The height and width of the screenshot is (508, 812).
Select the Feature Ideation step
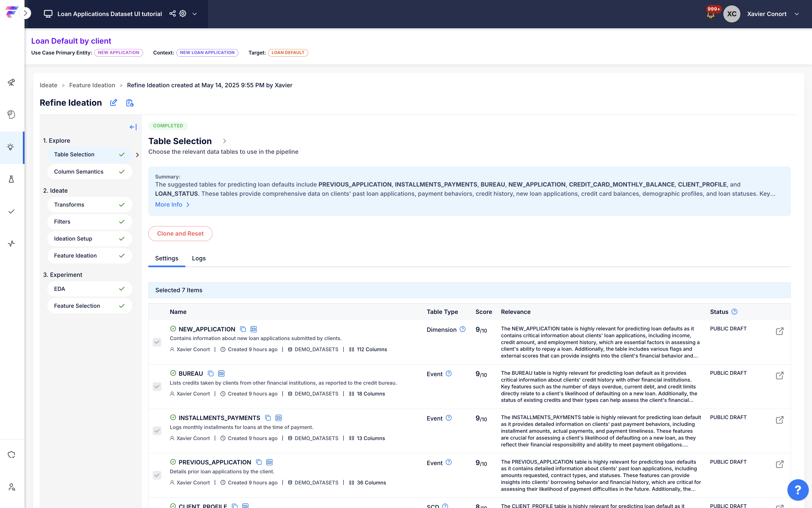(90, 255)
